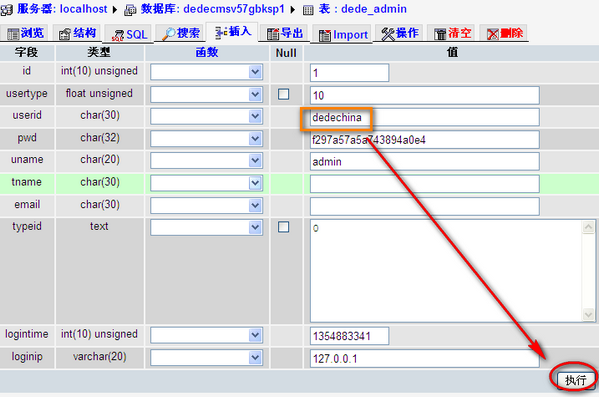The height and width of the screenshot is (397, 599).
Task: Click the pwd hash value field
Action: [x=425, y=140]
